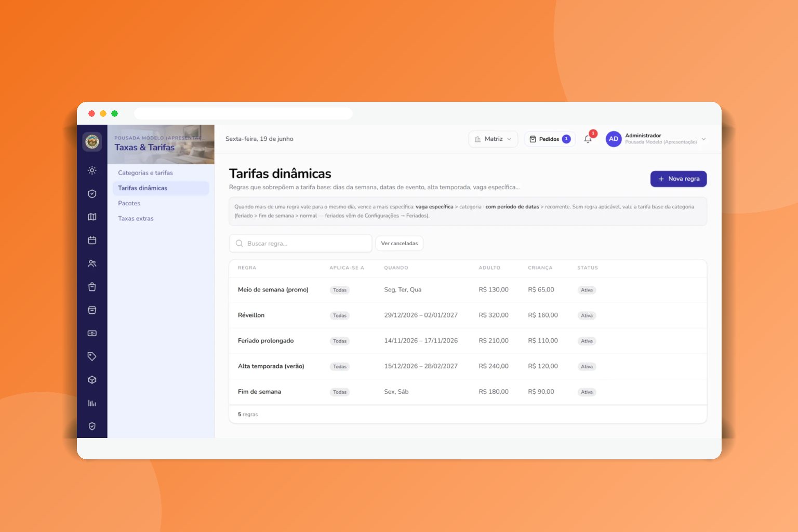Click the 14/11/2026 – 17/11/2026 date range
This screenshot has width=798, height=532.
421,341
